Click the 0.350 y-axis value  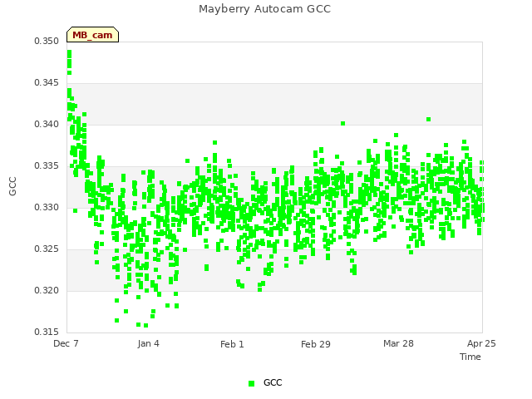(47, 41)
